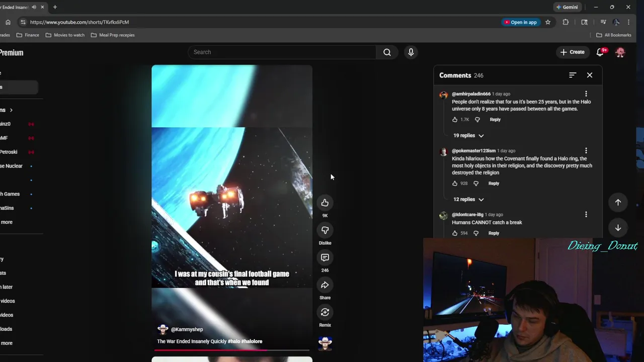
Task: Open @Kammyshep channel link
Action: 187,329
